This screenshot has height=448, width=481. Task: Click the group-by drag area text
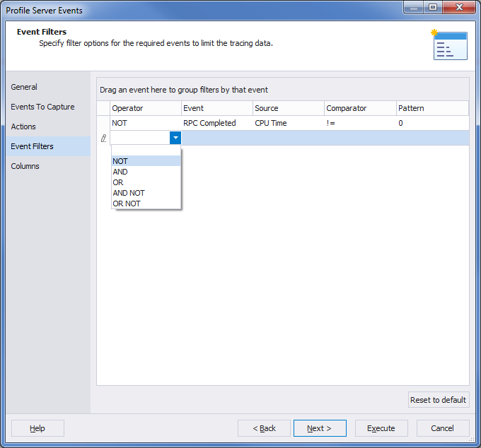[184, 90]
